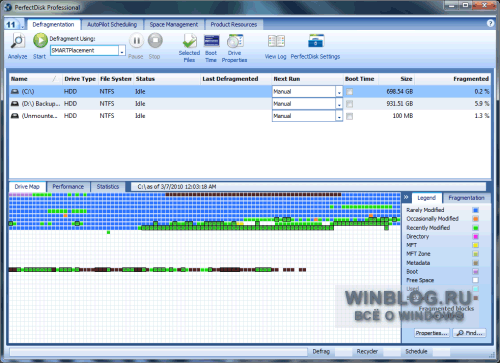Collapse the legend panel with double-arrow
The width and height of the screenshot is (500, 363).
click(x=406, y=197)
